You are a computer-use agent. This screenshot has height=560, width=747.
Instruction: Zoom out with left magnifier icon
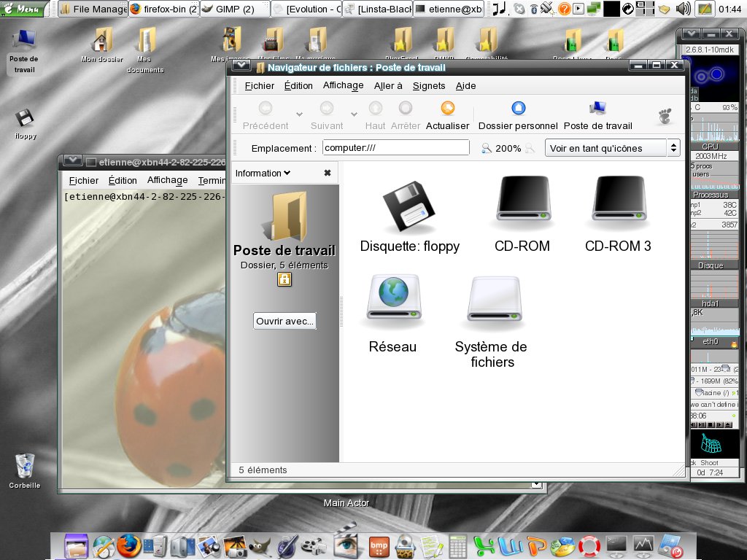[x=486, y=148]
